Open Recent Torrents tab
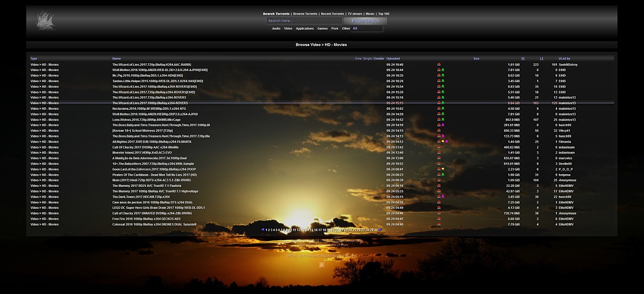Image resolution: width=644 pixels, height=294 pixels. 333,14
